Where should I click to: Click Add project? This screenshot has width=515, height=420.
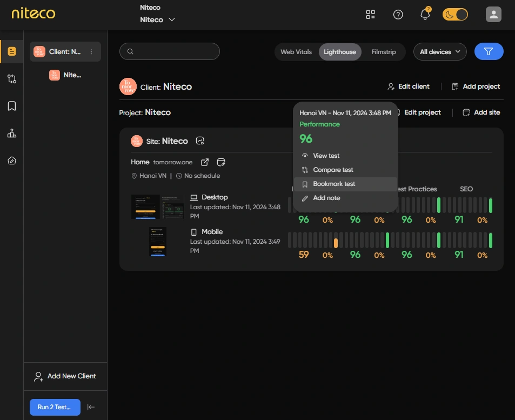(476, 86)
